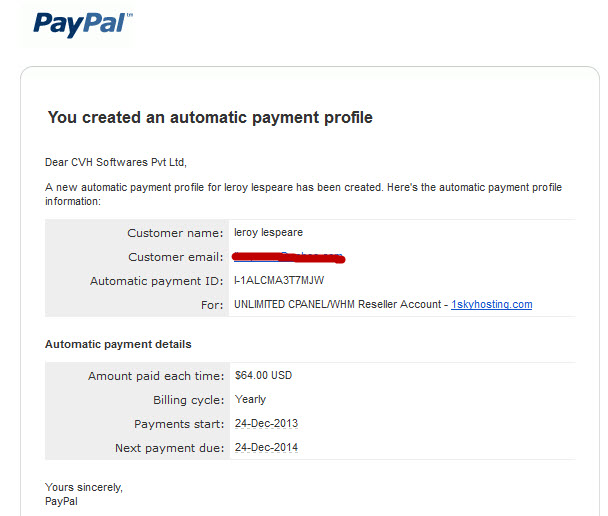This screenshot has height=516, width=608.
Task: Click the UNLIMITED CPANEL/WHM Reseller Account text
Action: 337,304
